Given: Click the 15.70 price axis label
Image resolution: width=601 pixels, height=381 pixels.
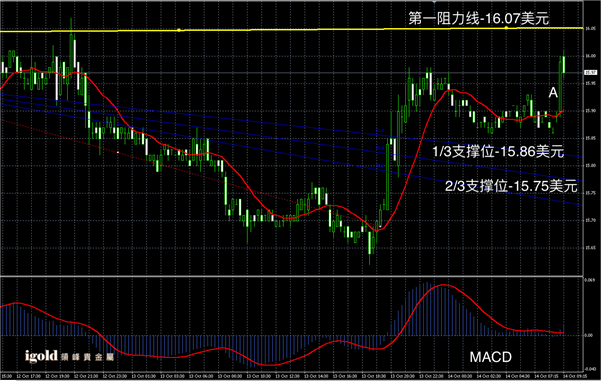Looking at the screenshot, I should click(590, 220).
